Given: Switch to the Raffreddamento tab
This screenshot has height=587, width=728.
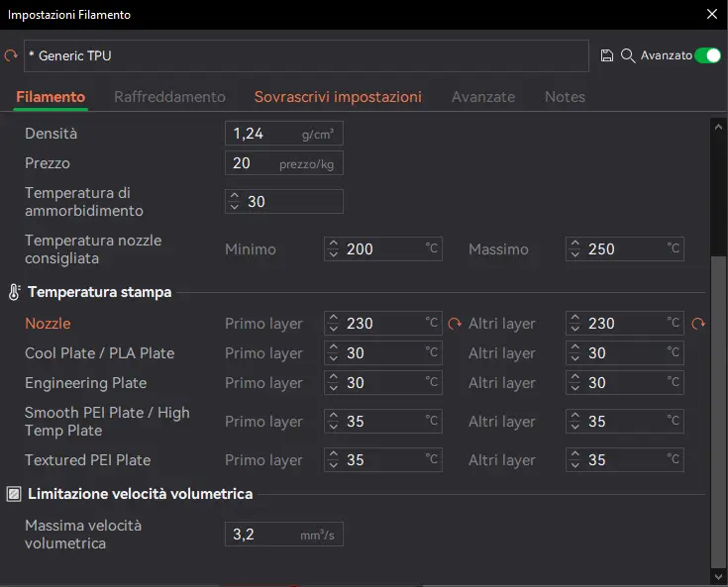Looking at the screenshot, I should point(169,97).
